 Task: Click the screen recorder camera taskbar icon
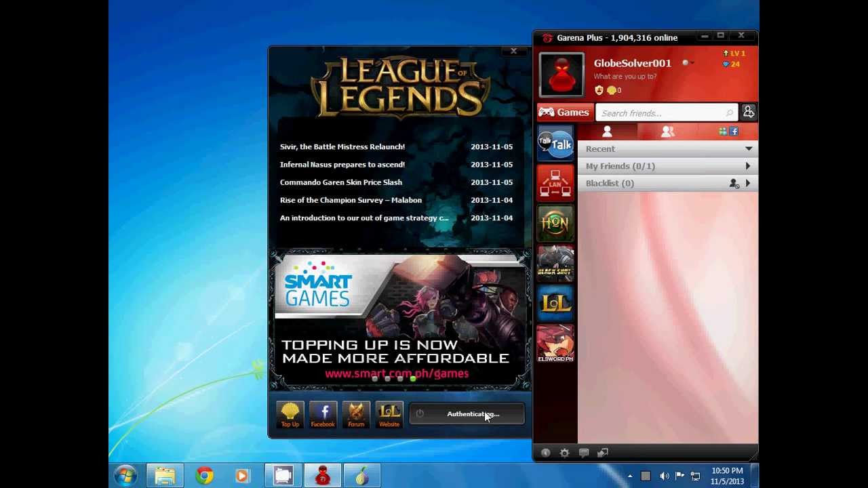point(283,476)
